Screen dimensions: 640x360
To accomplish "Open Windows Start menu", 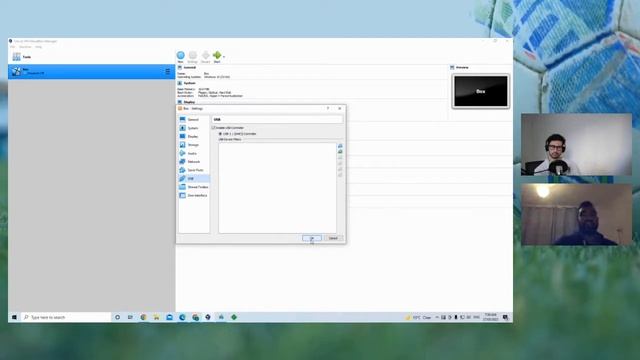I will (14, 317).
